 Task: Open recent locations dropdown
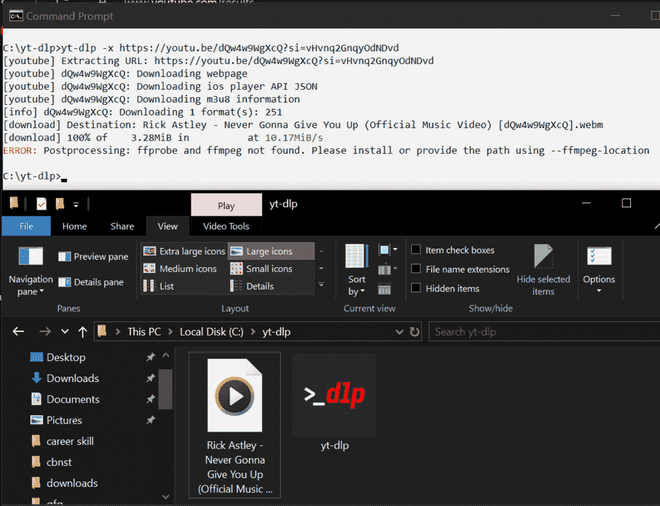pos(64,332)
